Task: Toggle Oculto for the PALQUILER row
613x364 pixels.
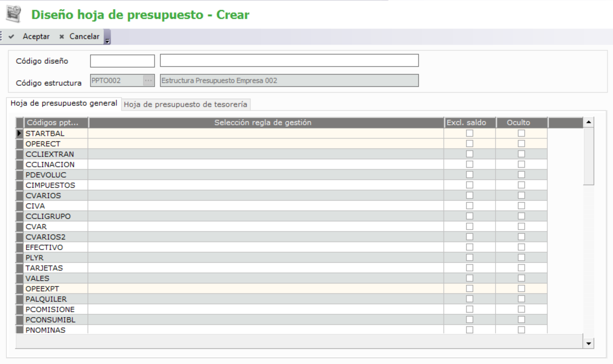Action: pos(521,299)
